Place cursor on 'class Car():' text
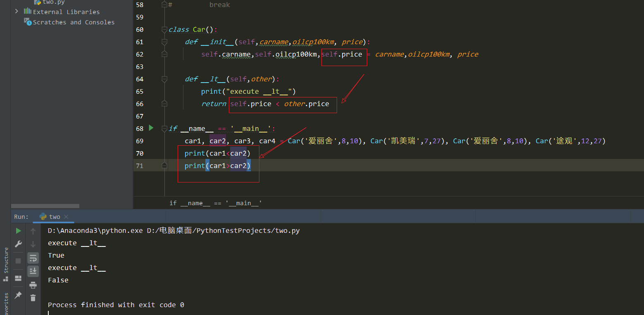The image size is (644, 315). [193, 29]
